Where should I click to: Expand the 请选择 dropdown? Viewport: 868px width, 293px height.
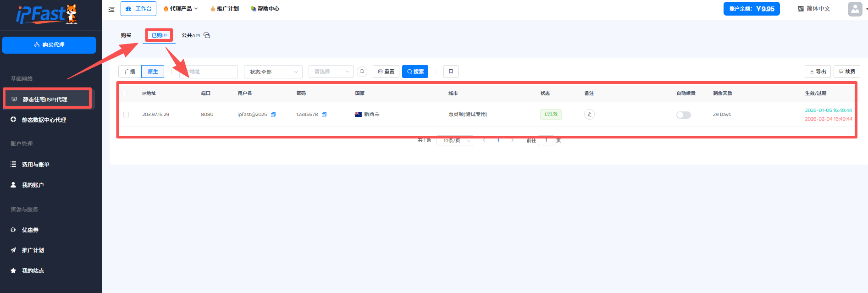[x=331, y=72]
